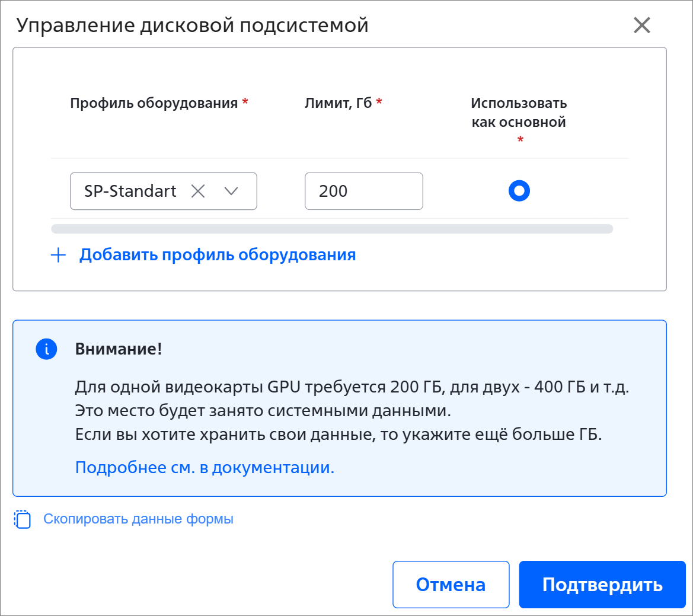Click the Лимит, Гб field with 200
The width and height of the screenshot is (693, 616).
(364, 191)
